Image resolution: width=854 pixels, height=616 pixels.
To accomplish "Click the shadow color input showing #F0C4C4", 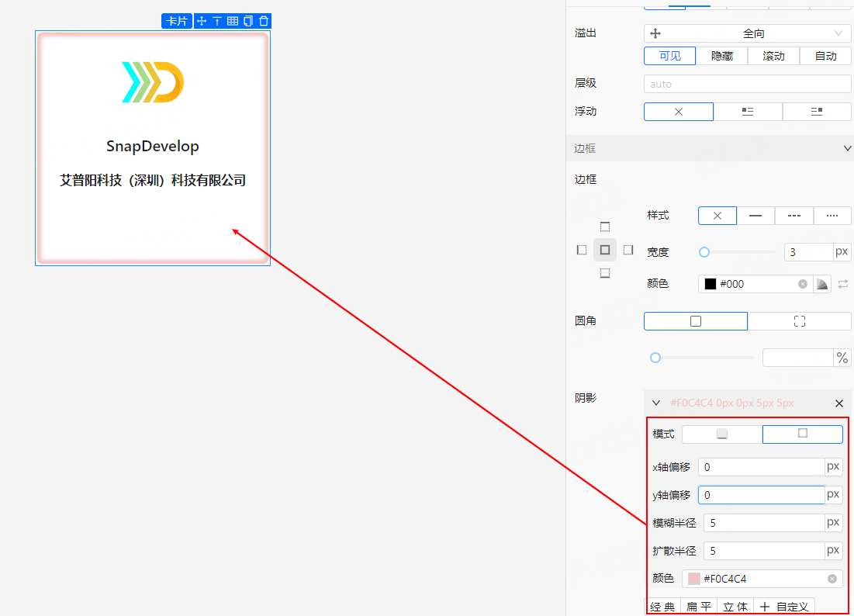I will (762, 579).
